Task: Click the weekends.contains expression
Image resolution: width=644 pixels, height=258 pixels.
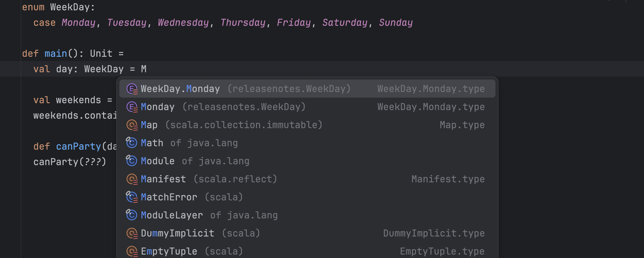Action: tap(75, 115)
